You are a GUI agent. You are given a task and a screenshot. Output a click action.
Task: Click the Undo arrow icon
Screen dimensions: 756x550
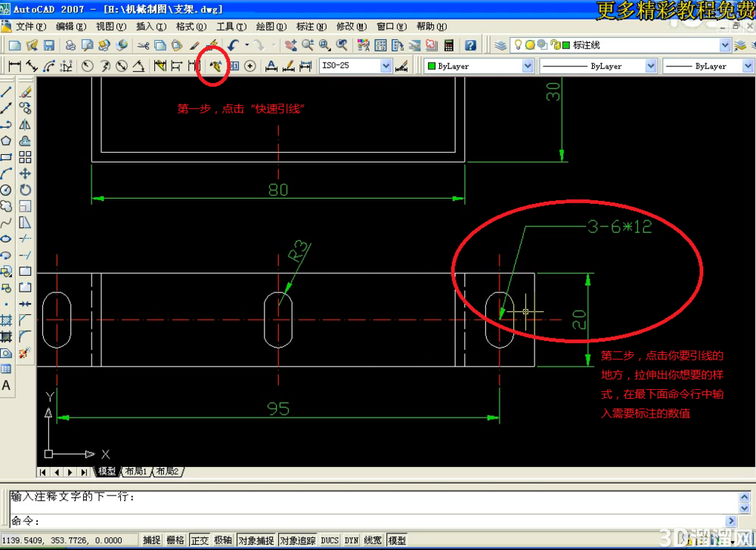pyautogui.click(x=234, y=45)
